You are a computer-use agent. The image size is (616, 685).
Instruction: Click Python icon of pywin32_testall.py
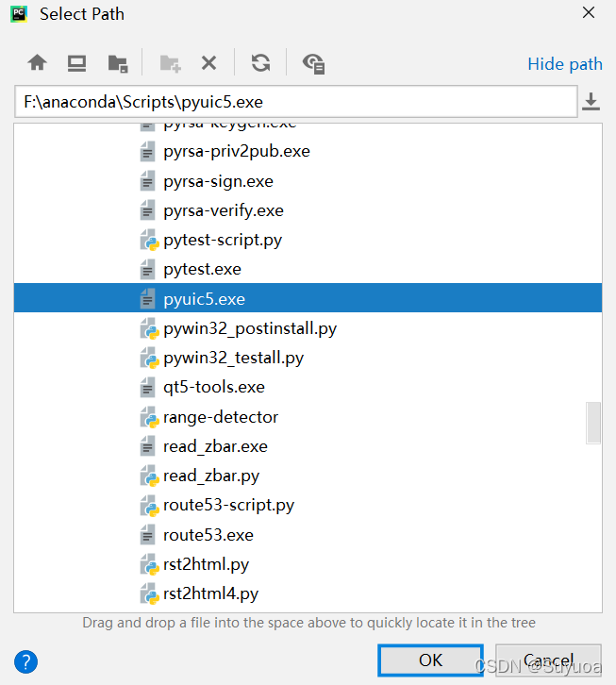tap(149, 358)
